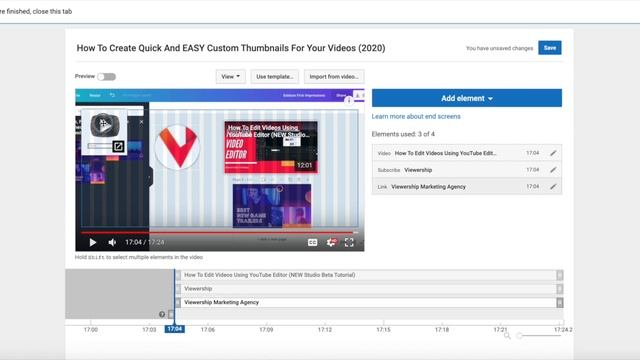The height and width of the screenshot is (360, 640).
Task: Mute the video volume icon
Action: [112, 242]
